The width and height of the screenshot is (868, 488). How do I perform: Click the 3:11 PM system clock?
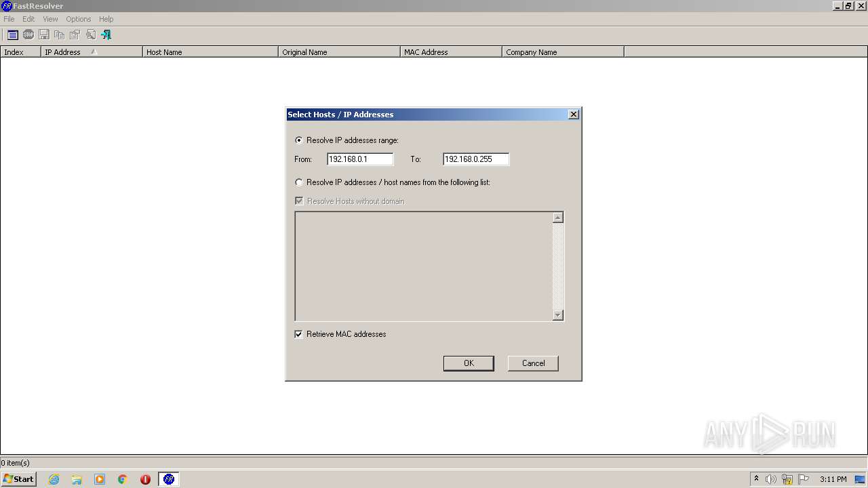(x=833, y=479)
